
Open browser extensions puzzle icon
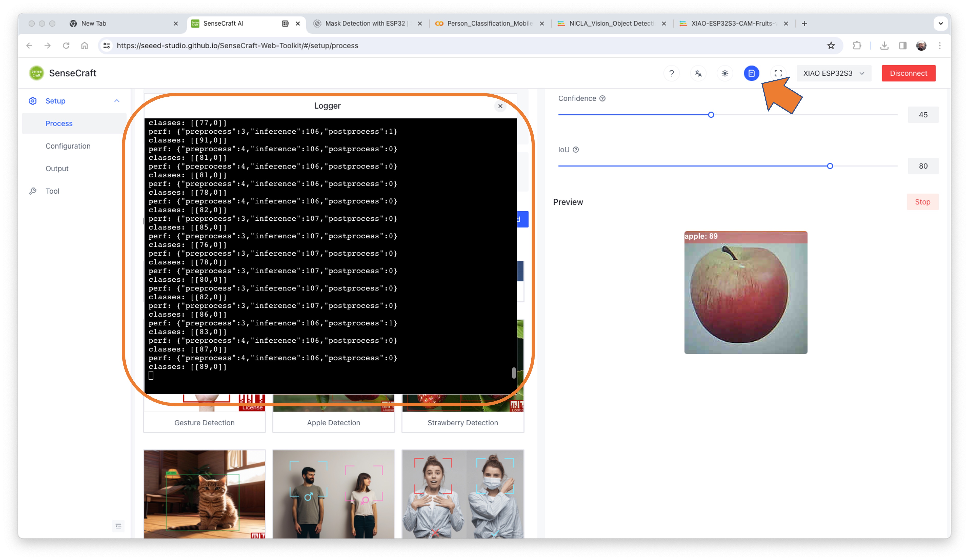tap(857, 46)
